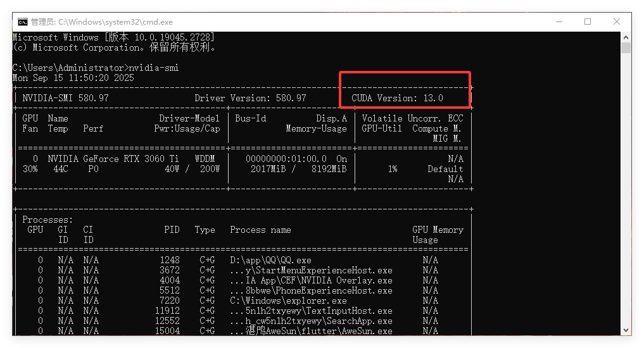This screenshot has height=348, width=644.
Task: Click the SearchApp.exe process entry
Action: tap(312, 321)
